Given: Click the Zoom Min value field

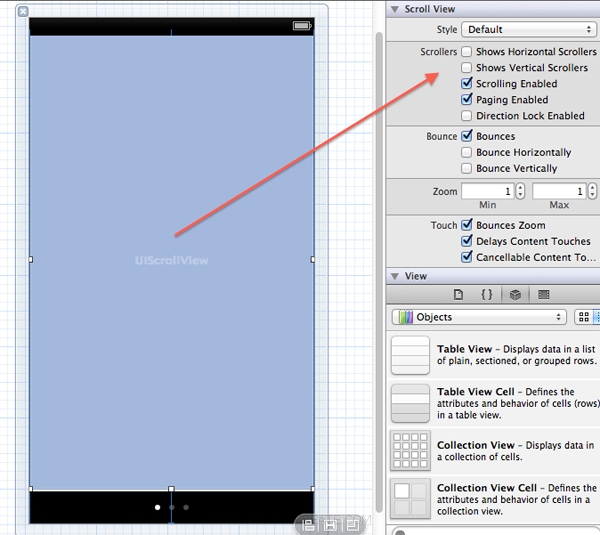Looking at the screenshot, I should pyautogui.click(x=488, y=191).
